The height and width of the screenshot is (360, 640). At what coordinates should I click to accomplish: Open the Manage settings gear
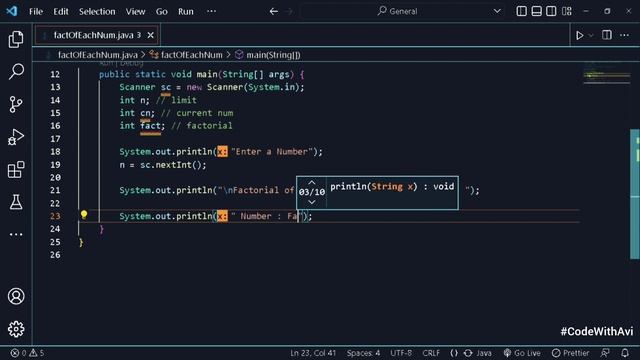coord(16,329)
